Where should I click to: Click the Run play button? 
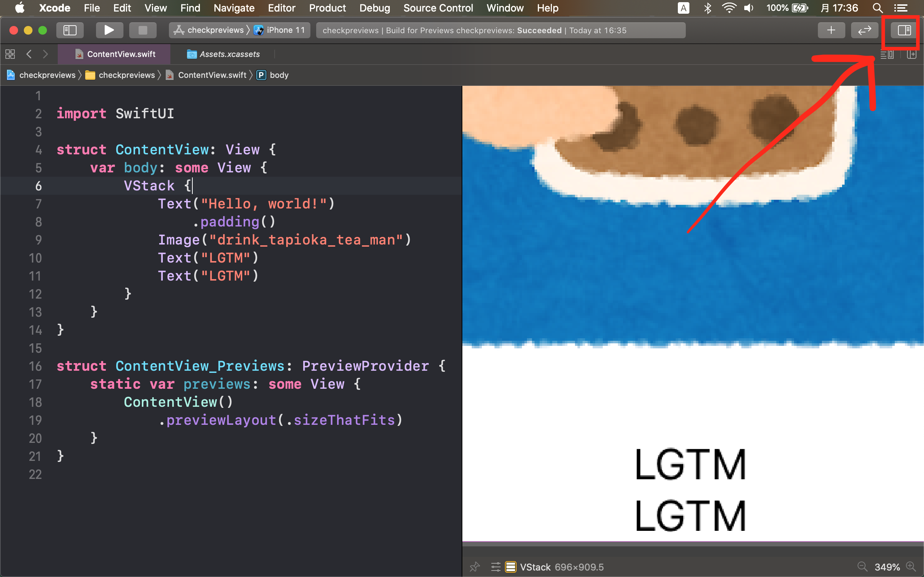[x=109, y=30]
